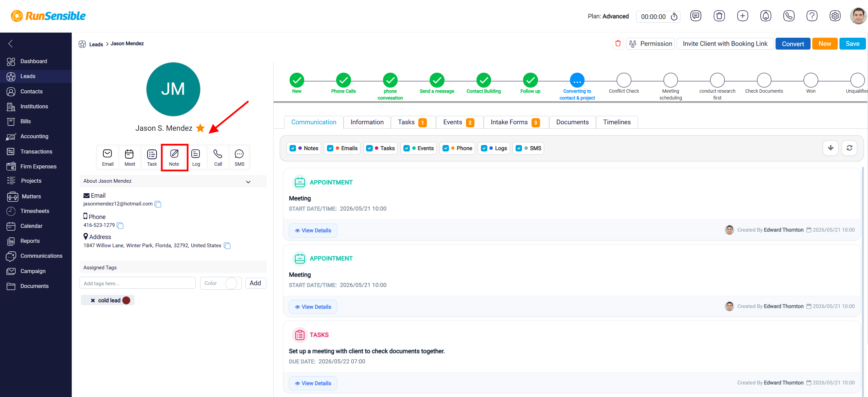Open the notification bell icon in header
Image resolution: width=868 pixels, height=397 pixels.
pos(765,16)
